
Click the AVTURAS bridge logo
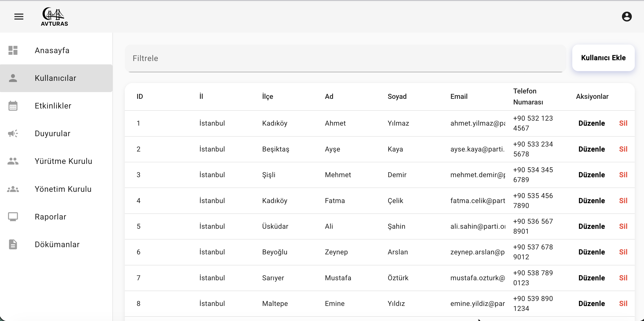[54, 16]
